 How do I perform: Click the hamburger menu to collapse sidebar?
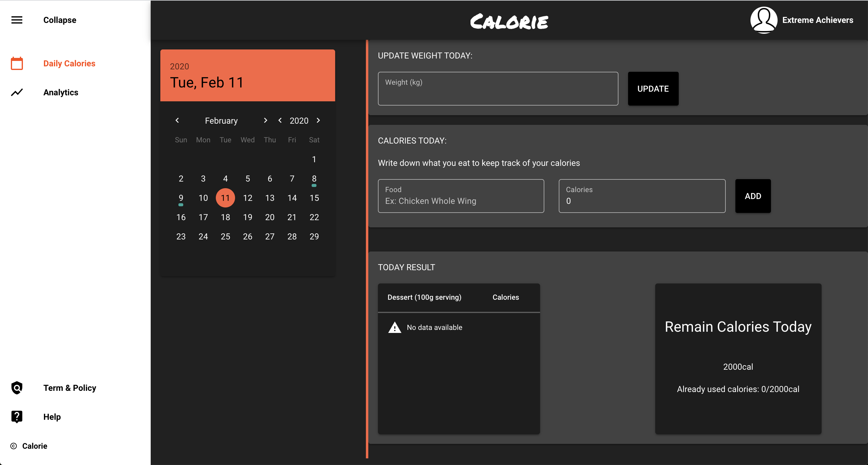17,20
